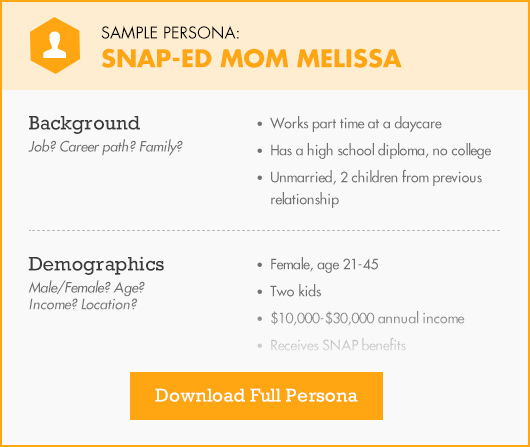
Task: Click 'Female, age 21-45' bullet
Action: pos(324,265)
